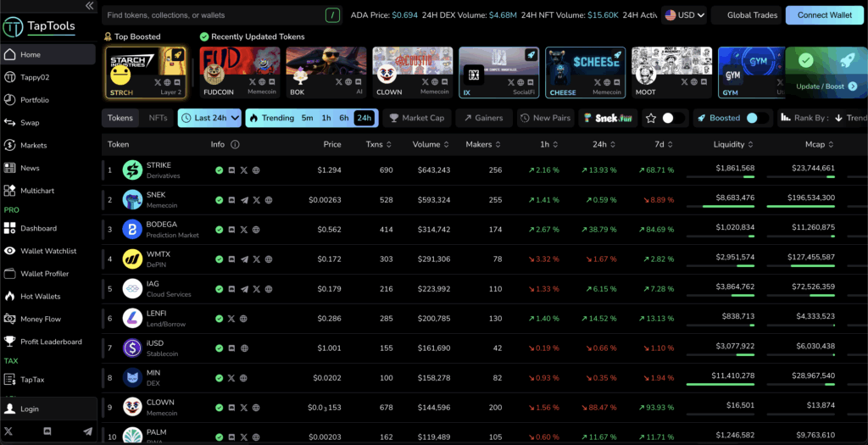Sort table by 1h change column
Viewport: 868px width, 445px height.
click(x=548, y=144)
